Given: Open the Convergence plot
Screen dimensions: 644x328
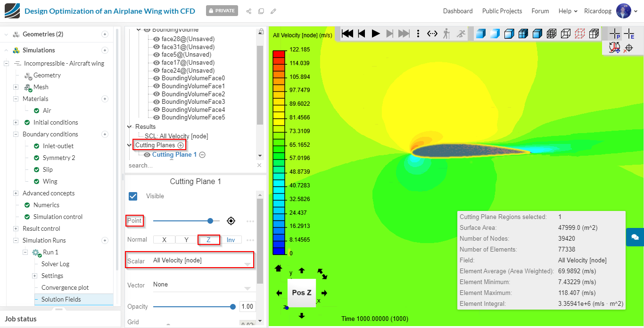Looking at the screenshot, I should 65,287.
